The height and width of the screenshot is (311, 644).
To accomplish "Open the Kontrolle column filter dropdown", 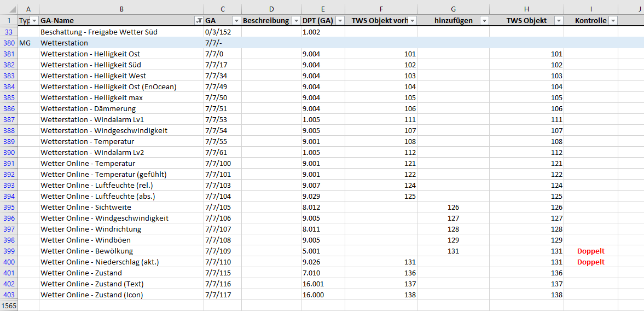I will pyautogui.click(x=613, y=21).
